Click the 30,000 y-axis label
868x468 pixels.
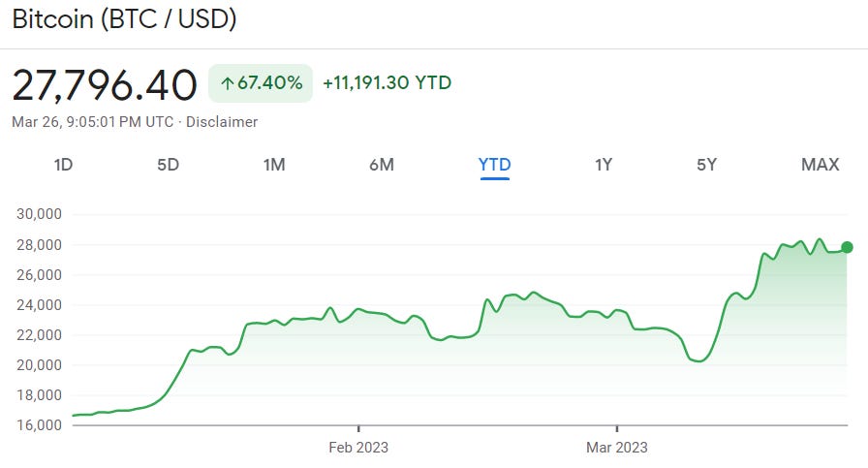coord(40,214)
